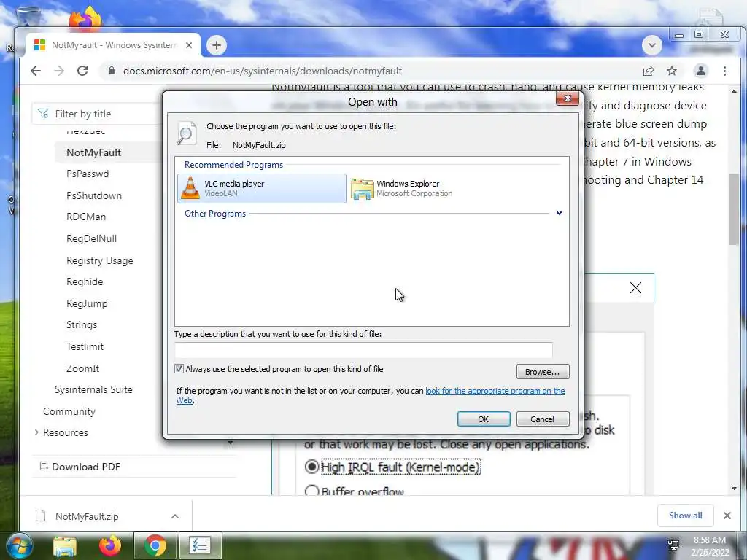Open Chrome three-dot menu
The image size is (747, 560).
coord(724,71)
